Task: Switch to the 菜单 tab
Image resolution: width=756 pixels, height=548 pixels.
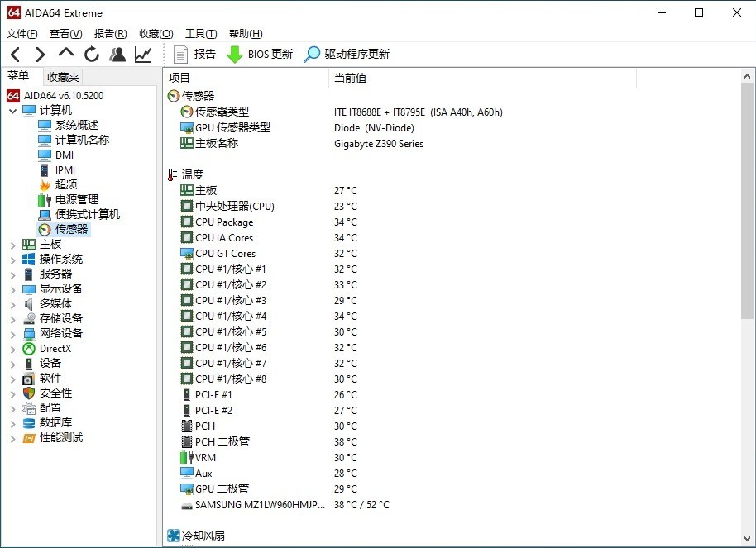Action: (18, 76)
